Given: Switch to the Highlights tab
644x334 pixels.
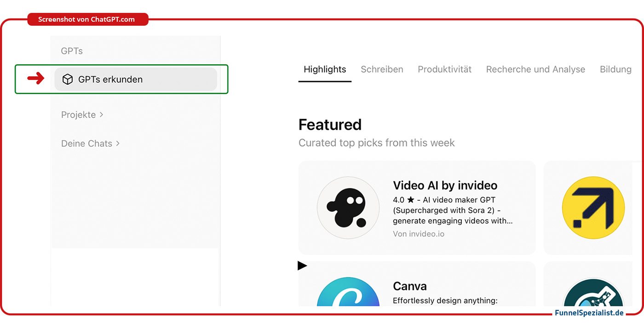Looking at the screenshot, I should point(325,69).
